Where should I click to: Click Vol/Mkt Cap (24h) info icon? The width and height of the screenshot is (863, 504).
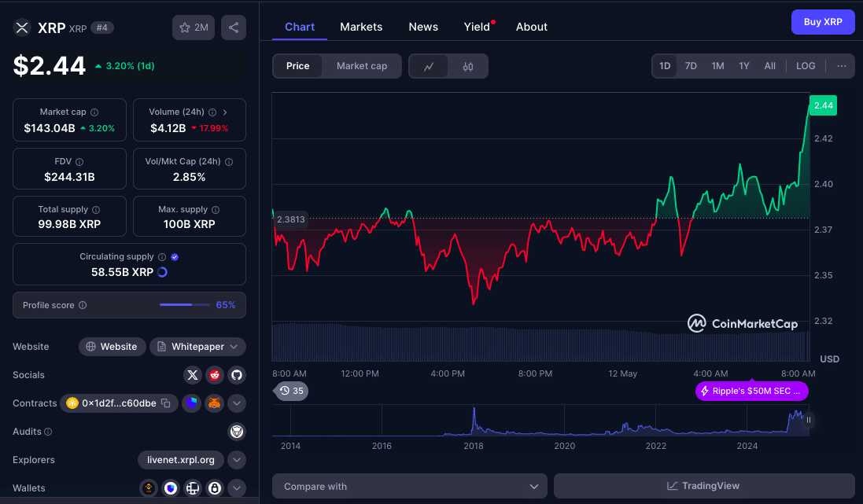[x=229, y=162]
